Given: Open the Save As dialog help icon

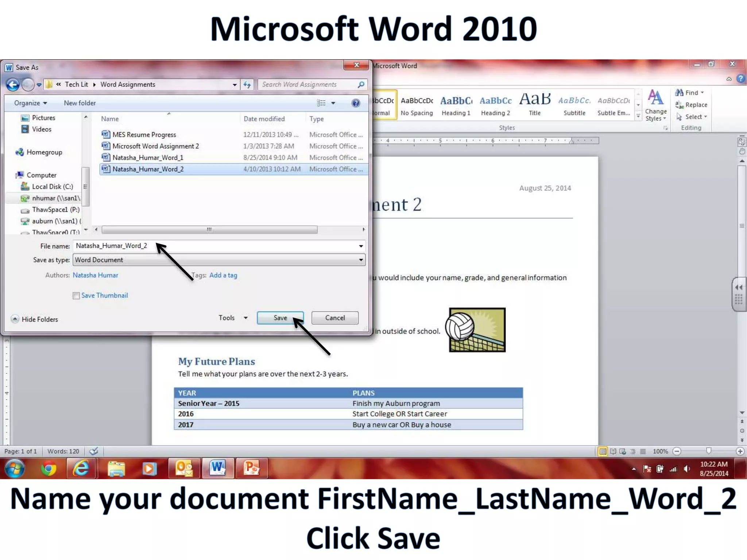Looking at the screenshot, I should point(356,103).
